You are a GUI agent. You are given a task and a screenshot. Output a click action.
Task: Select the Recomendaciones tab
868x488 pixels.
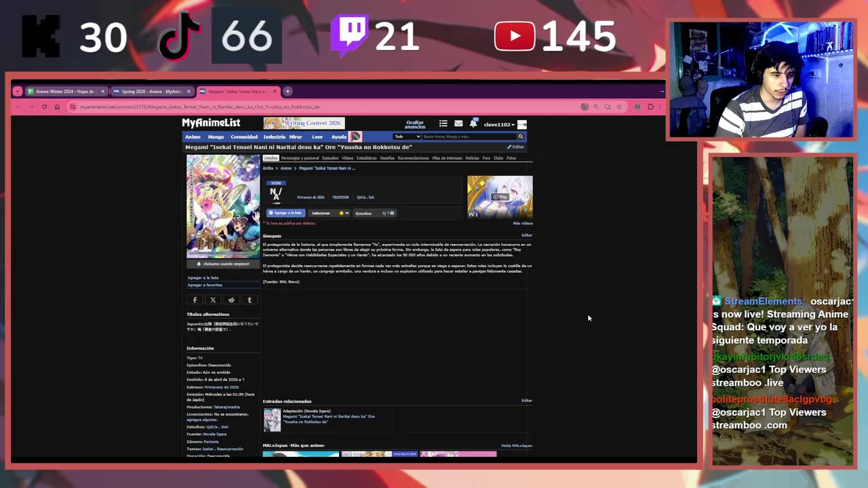(414, 158)
